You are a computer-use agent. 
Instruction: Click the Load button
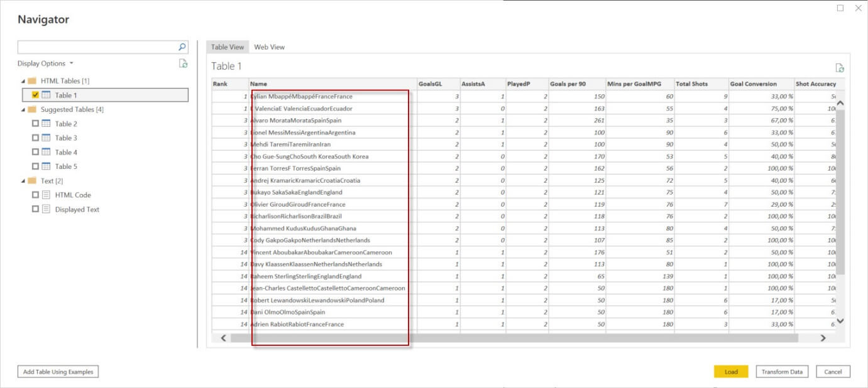(x=731, y=372)
